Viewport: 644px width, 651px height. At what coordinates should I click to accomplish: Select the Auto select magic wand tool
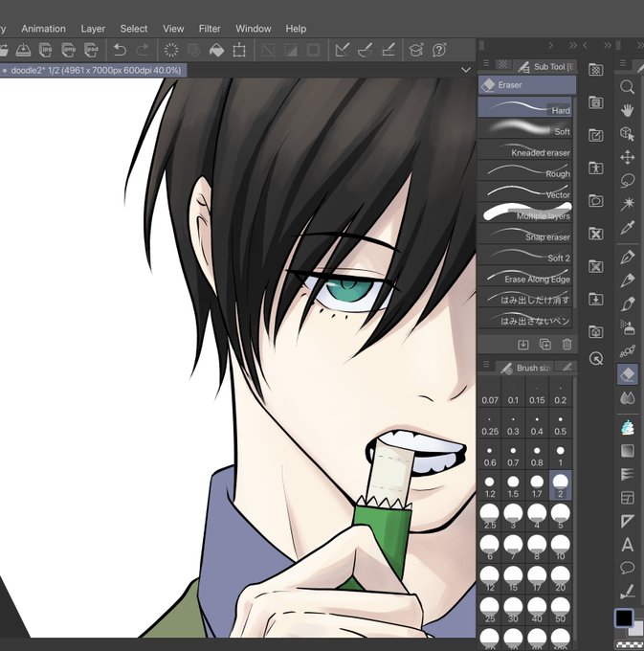pos(628,204)
